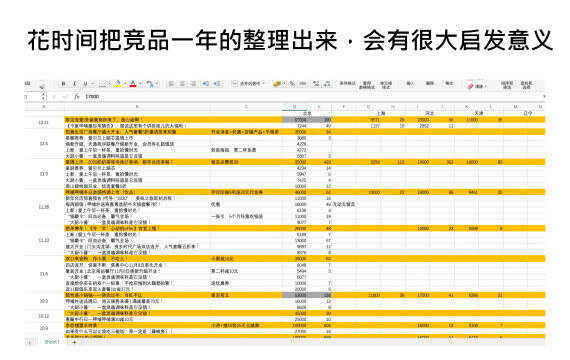Select column C header

(x=246, y=107)
